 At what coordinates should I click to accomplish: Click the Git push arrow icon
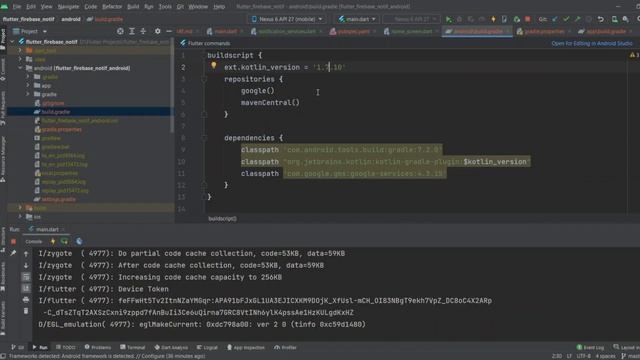click(x=578, y=19)
